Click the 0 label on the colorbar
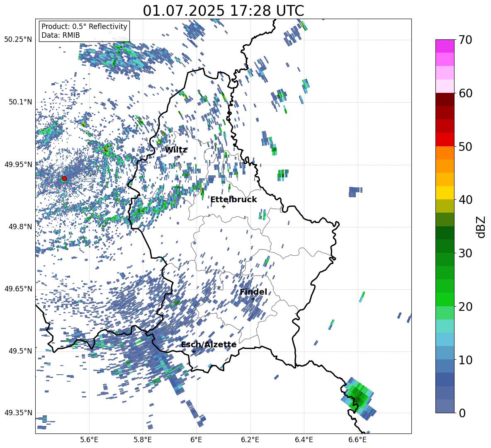The image size is (491, 448). [462, 413]
